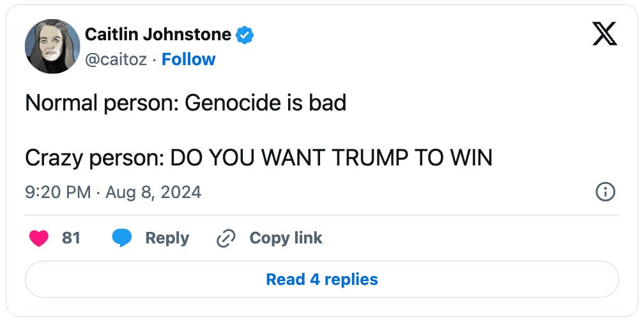This screenshot has width=644, height=322.
Task: Click the 'Crazy person' tweet line
Action: point(259,158)
